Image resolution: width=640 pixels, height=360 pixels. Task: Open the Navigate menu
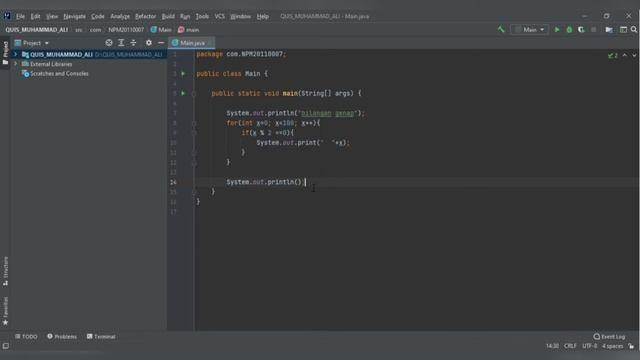coord(75,16)
